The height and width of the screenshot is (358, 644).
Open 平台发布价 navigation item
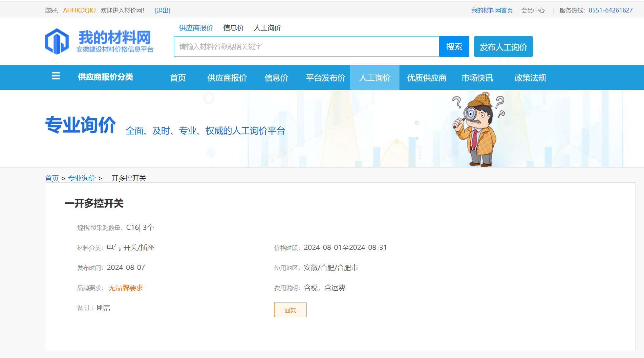tap(325, 78)
